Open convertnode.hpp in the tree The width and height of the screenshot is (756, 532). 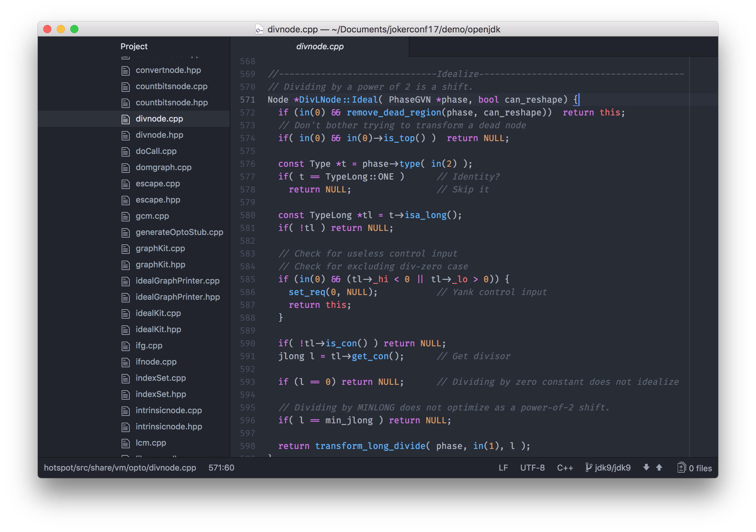point(168,70)
